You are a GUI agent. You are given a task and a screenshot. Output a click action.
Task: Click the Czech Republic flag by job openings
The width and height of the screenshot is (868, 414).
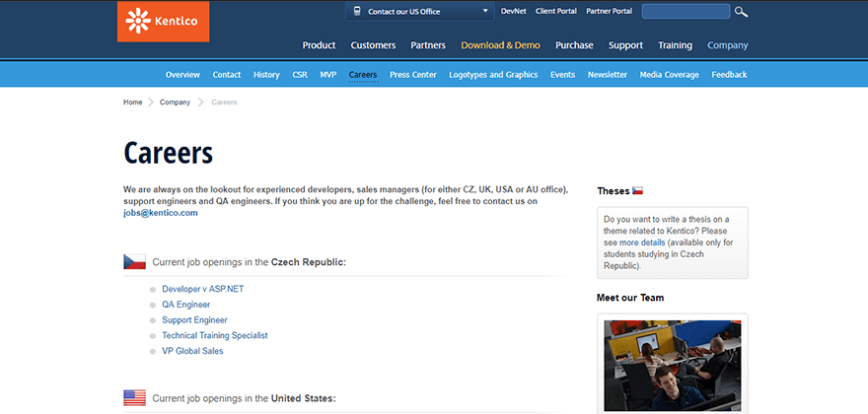click(134, 262)
